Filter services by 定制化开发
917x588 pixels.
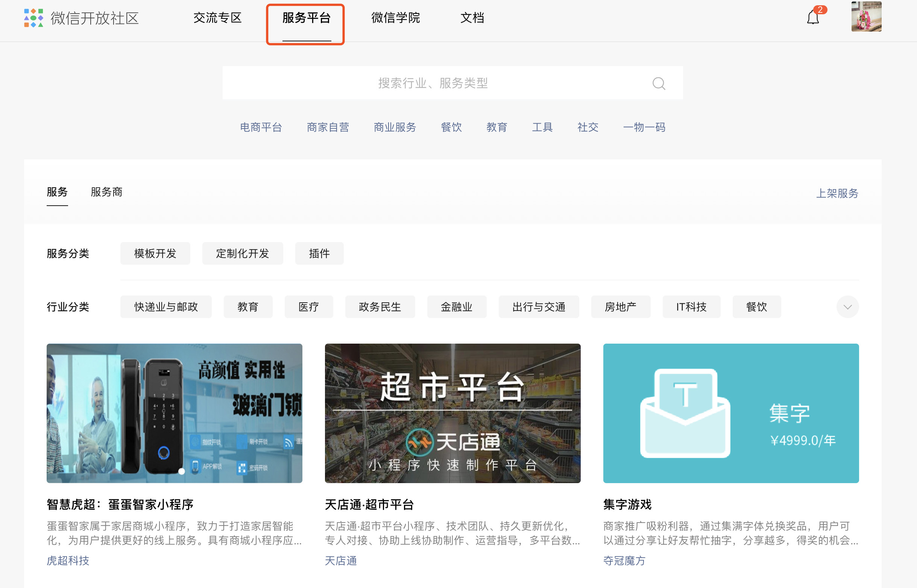coord(243,253)
